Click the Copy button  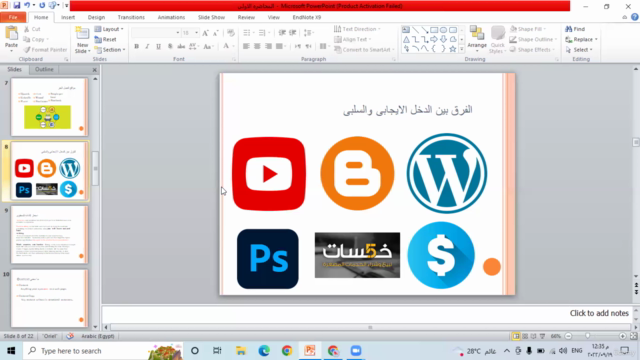36,39
